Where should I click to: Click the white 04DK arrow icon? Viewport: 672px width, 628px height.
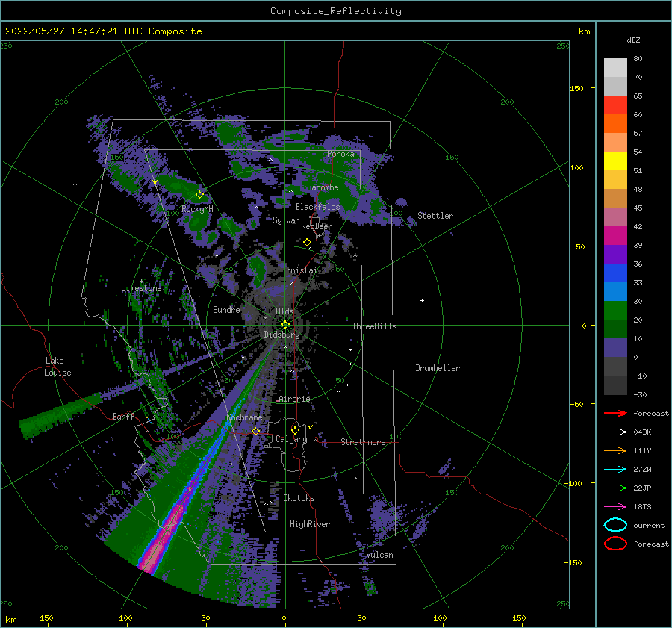[x=615, y=432]
